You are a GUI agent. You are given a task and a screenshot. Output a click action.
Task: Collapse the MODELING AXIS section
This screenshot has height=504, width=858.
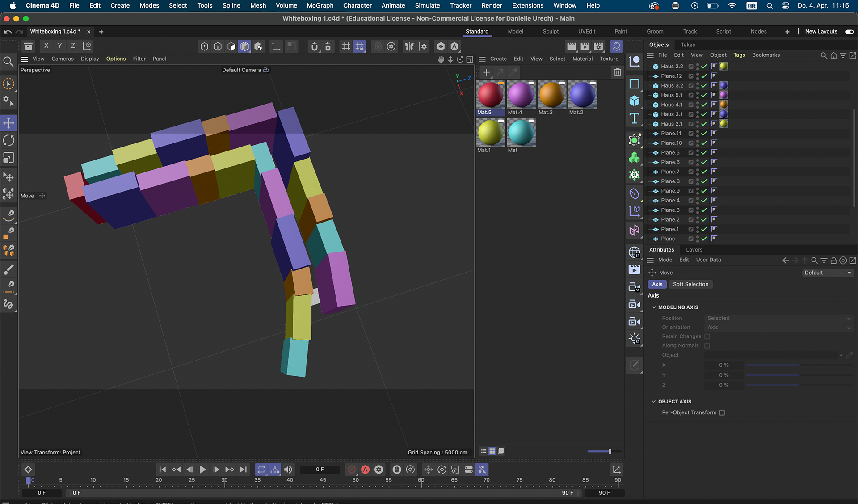click(x=654, y=307)
